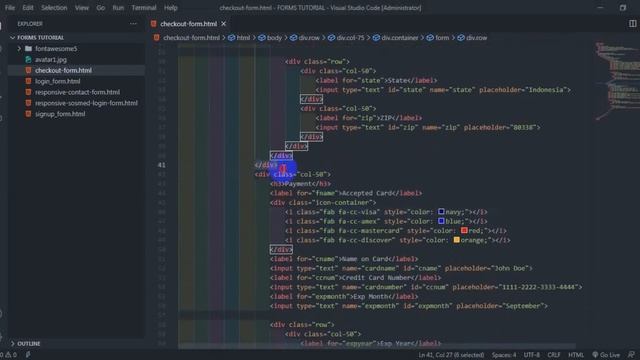Close the checkout-form.html tab

click(x=224, y=24)
